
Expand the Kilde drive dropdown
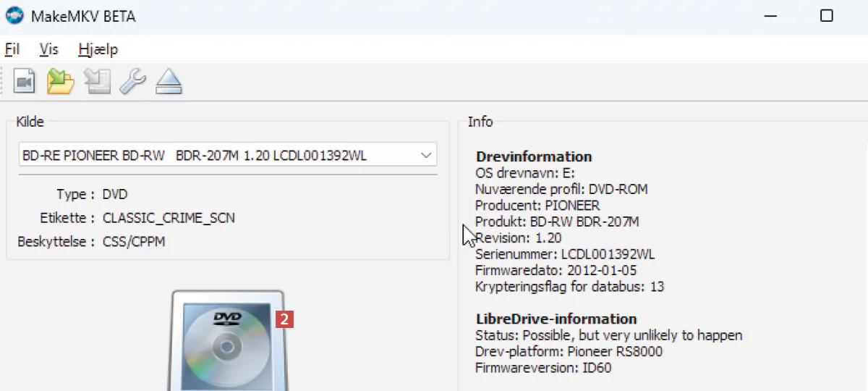(x=426, y=156)
